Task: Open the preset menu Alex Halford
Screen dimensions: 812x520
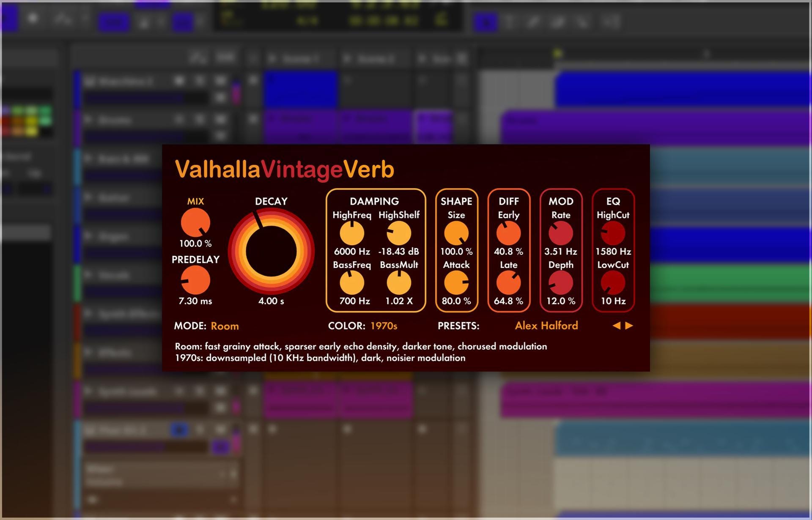Action: tap(546, 326)
